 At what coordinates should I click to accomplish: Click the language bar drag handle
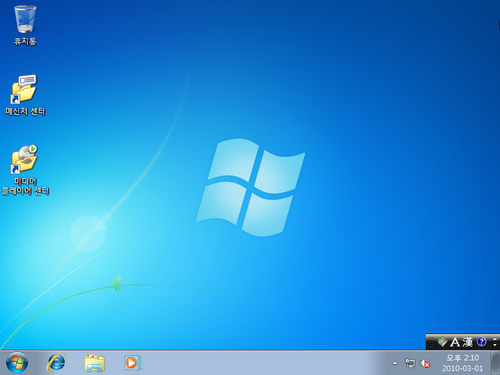pos(431,342)
